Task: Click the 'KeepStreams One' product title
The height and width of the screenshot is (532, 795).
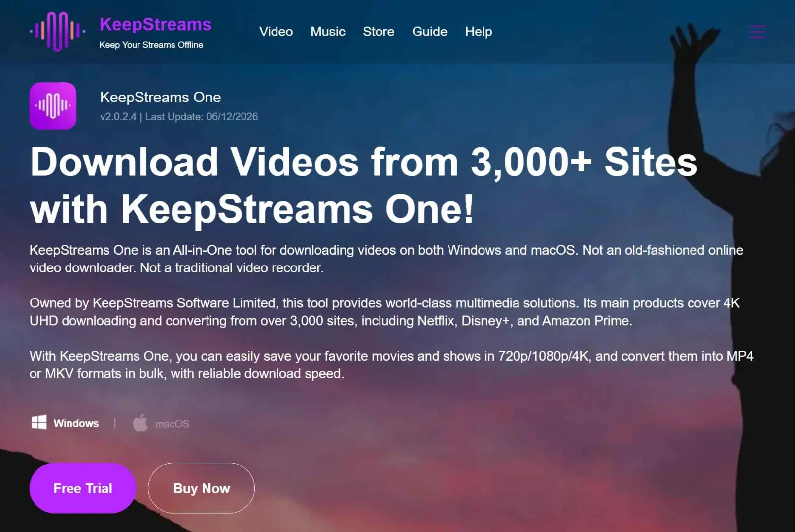Action: click(160, 97)
